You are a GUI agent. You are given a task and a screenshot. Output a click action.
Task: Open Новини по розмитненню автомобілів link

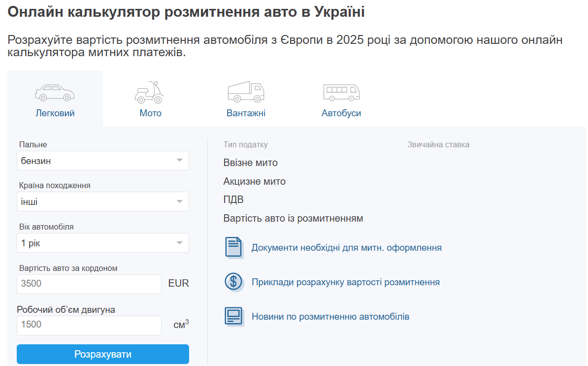pyautogui.click(x=330, y=317)
